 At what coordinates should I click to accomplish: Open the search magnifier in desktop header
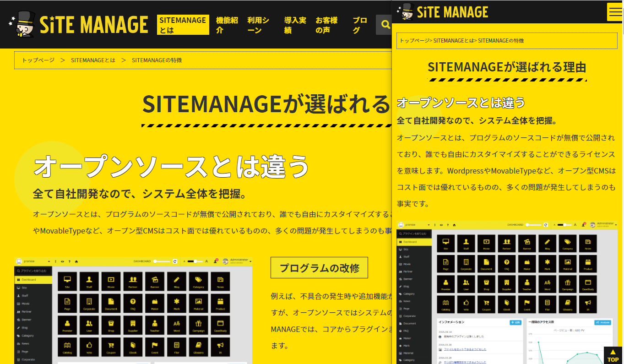[x=385, y=25]
